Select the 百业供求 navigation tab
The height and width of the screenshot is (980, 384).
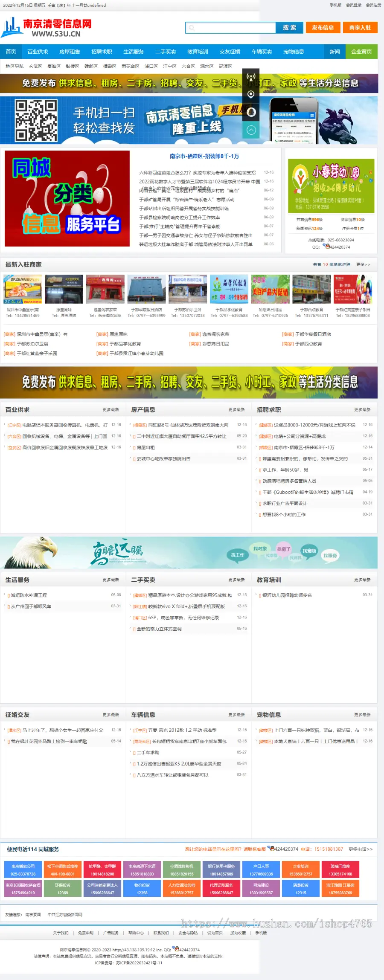pos(38,52)
